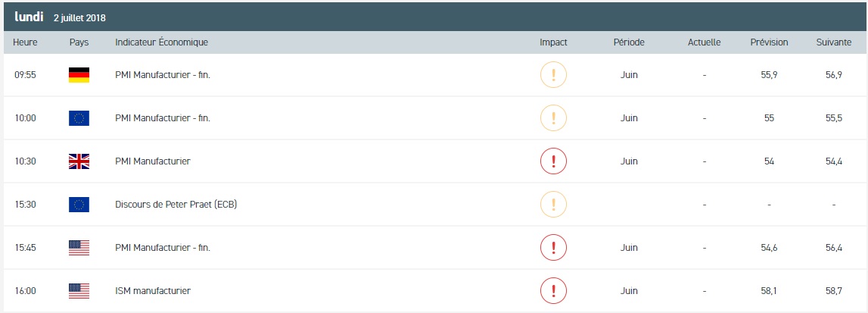Click the red impact icon for ISM manufacturier
This screenshot has height=313, width=868.
553,290
